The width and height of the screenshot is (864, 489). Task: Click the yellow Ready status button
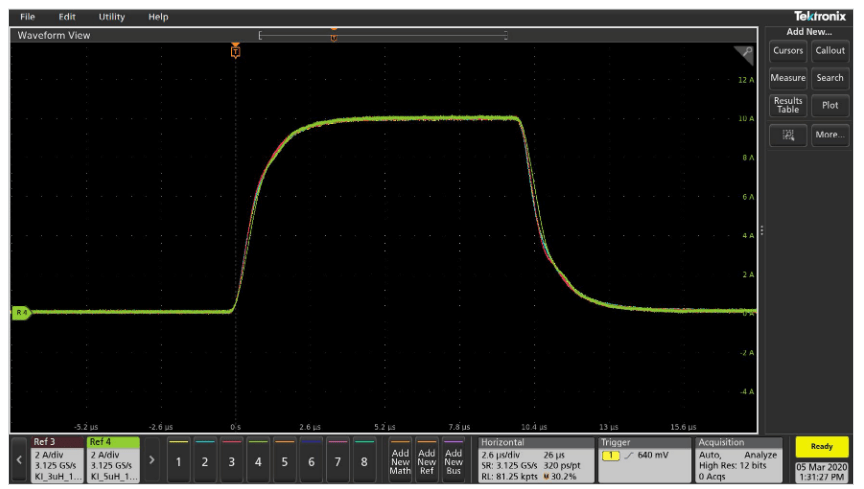[821, 447]
